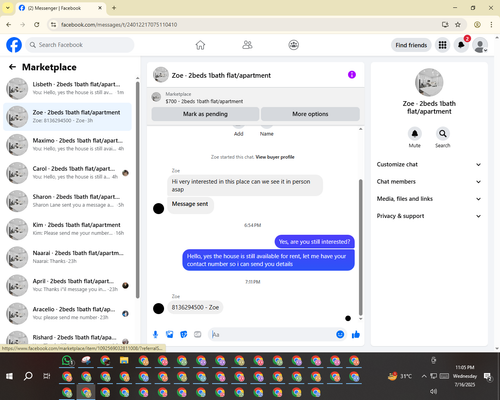The image size is (500, 400).
Task: Click the Find friends button
Action: click(x=411, y=45)
